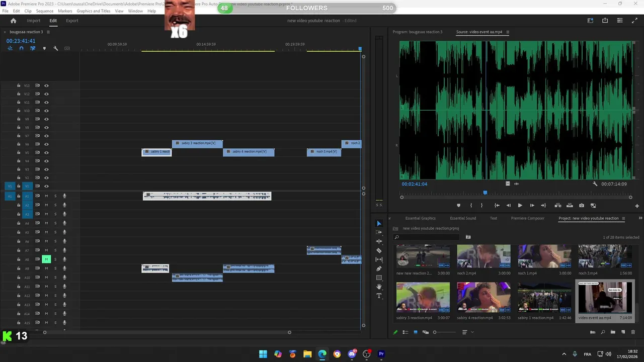Open bougasaa reaction 3 sequence panel menu
Image resolution: width=644 pixels, height=362 pixels.
(x=48, y=32)
